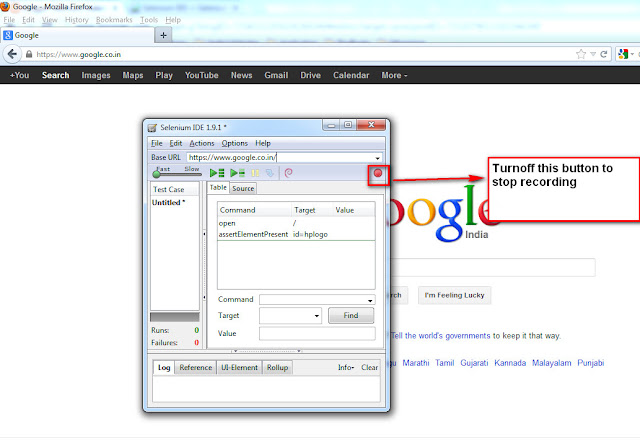Viewport: 640px width, 442px height.
Task: Select the Reference tab
Action: [x=196, y=367]
